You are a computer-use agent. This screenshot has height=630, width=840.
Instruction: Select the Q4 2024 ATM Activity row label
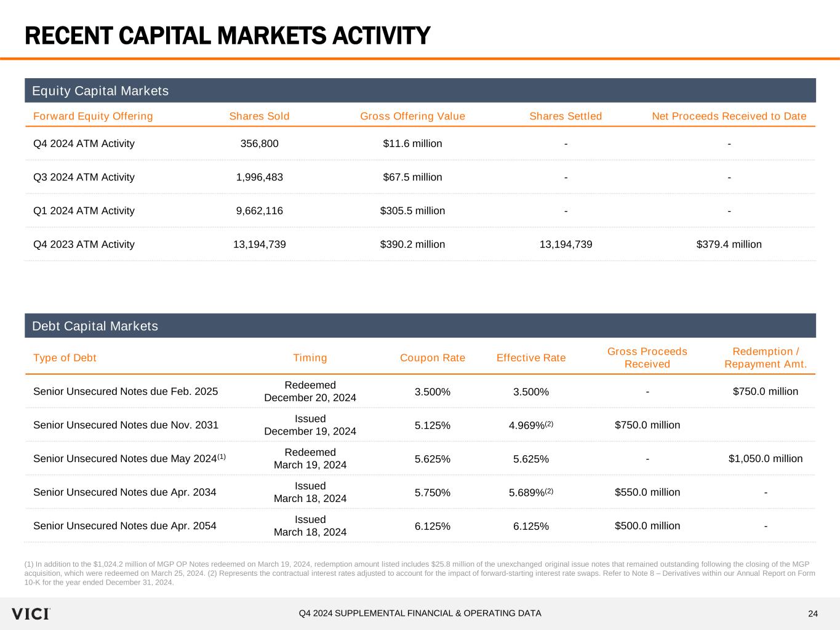(84, 143)
